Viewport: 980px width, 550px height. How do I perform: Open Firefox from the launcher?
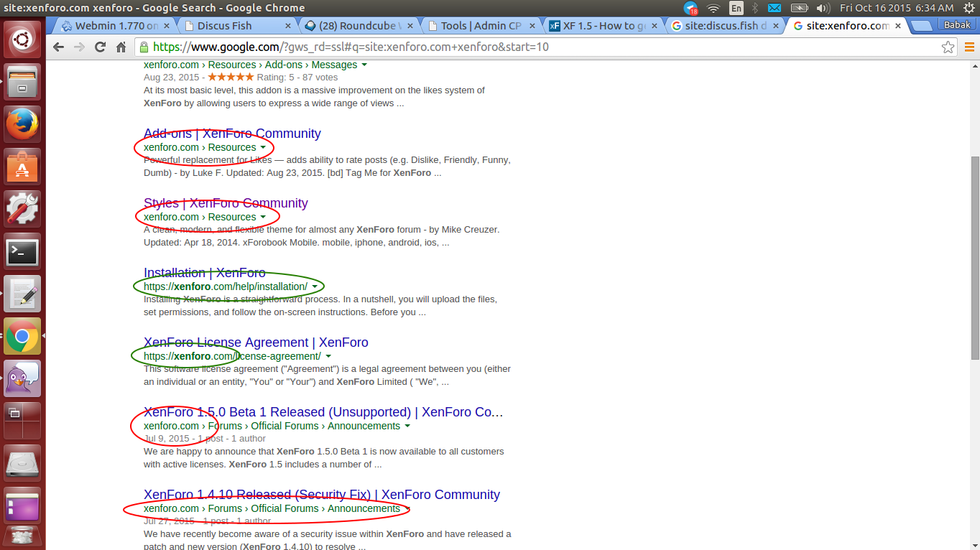tap(22, 124)
